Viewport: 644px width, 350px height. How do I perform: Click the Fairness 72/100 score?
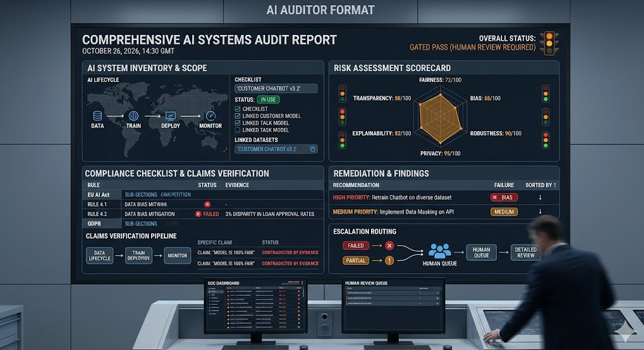pos(440,79)
